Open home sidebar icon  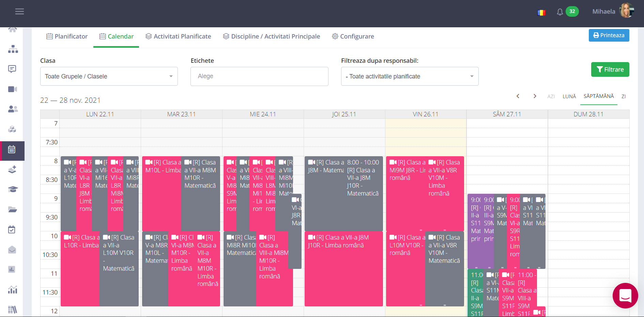click(x=13, y=30)
